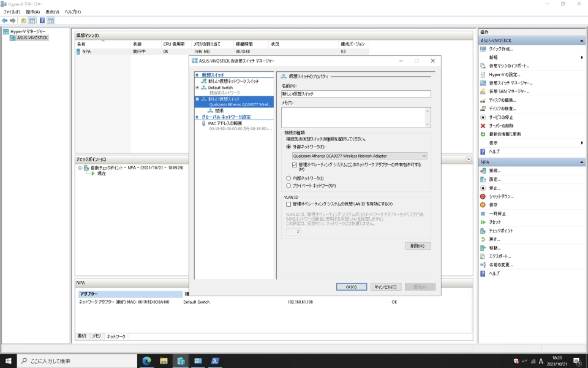This screenshot has height=368, width=588.
Task: Open ヘルプ under the NPA actions section
Action: point(494,274)
